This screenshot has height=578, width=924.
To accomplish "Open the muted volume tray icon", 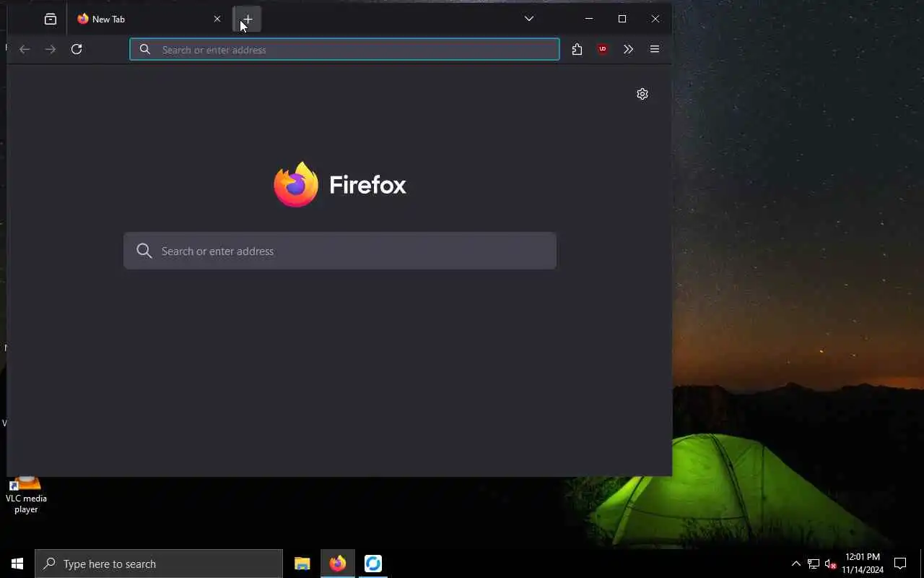I will point(830,564).
